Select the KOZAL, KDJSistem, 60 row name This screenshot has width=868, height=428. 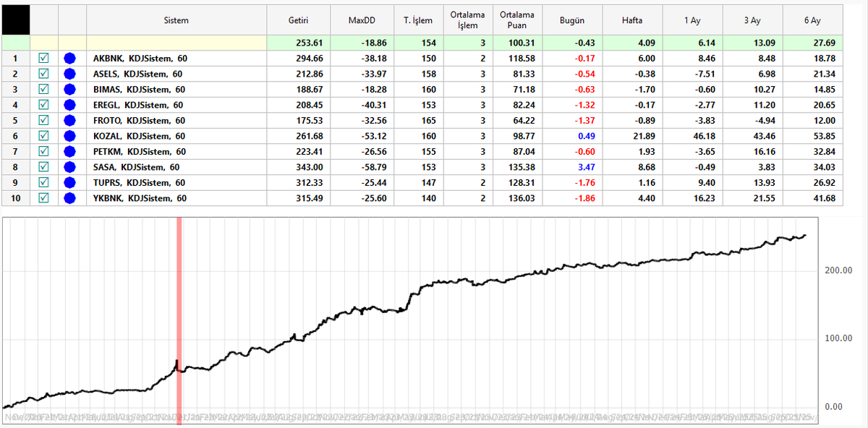pyautogui.click(x=139, y=136)
